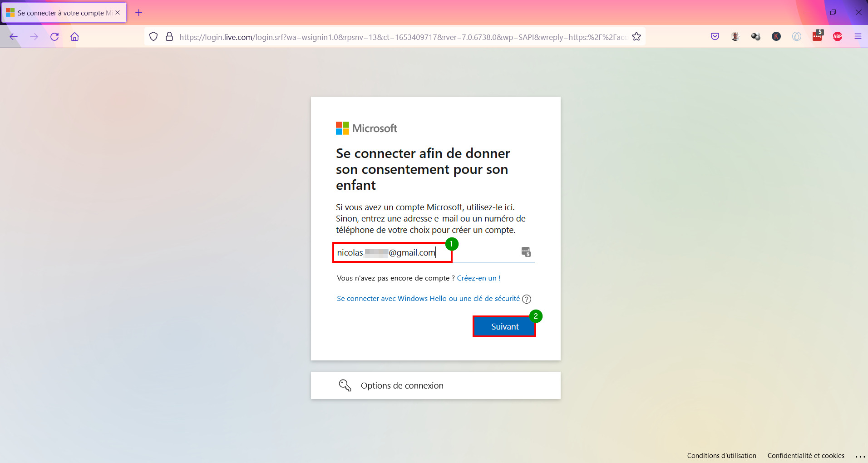Open the Adblock Plus extension
This screenshot has width=868, height=463.
coord(838,37)
